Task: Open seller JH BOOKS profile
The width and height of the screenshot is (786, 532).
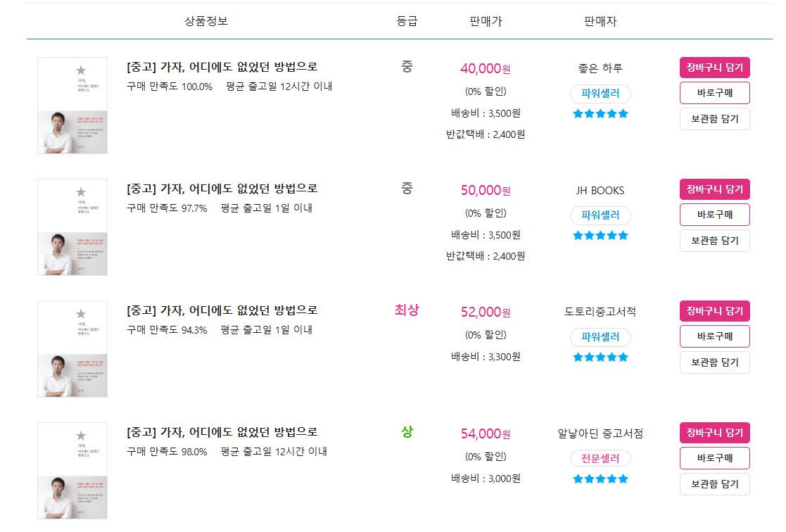Action: pos(600,191)
